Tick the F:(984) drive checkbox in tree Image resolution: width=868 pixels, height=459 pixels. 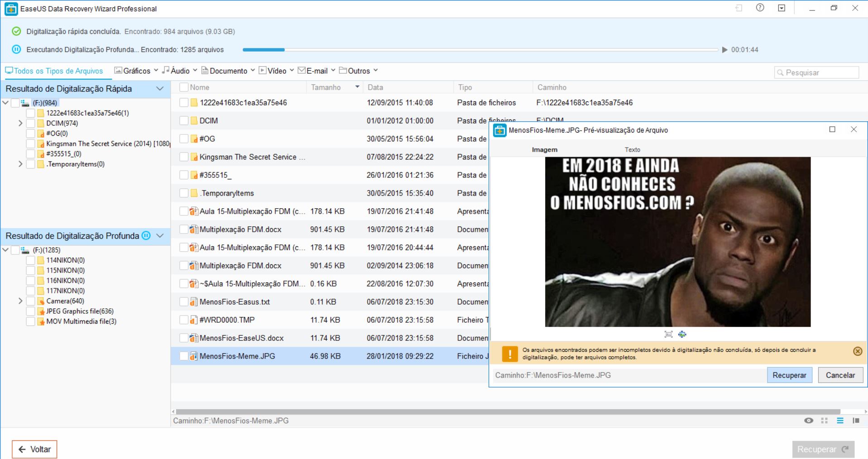(15, 103)
